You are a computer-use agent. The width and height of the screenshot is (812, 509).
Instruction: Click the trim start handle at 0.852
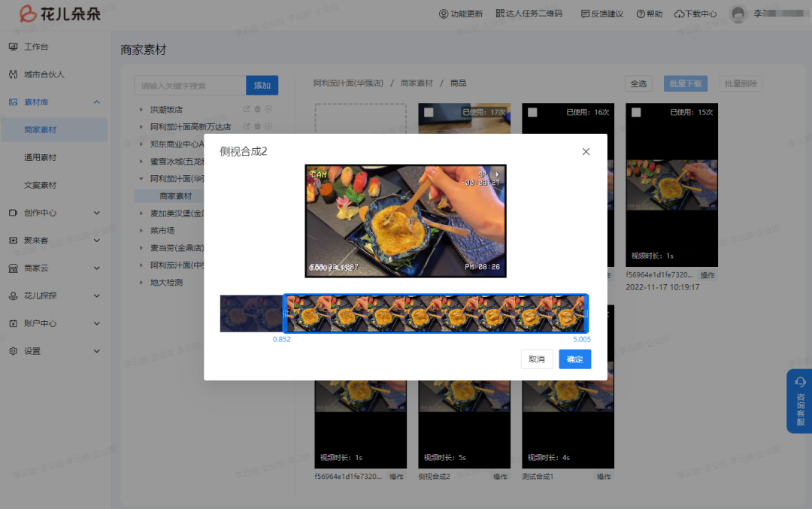[x=285, y=314]
